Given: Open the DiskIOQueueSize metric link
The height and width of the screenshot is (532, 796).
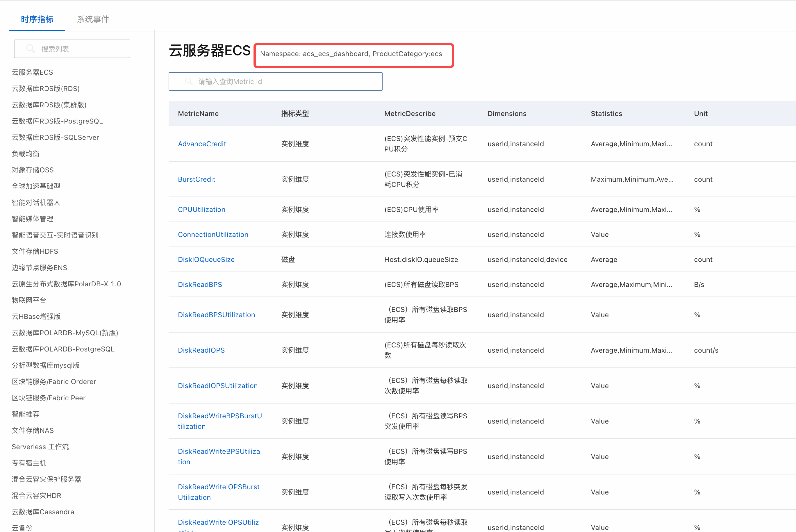Looking at the screenshot, I should pos(206,260).
